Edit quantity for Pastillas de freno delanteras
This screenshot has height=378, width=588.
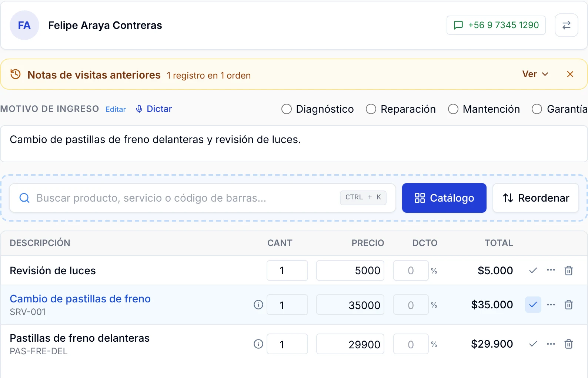pyautogui.click(x=287, y=344)
